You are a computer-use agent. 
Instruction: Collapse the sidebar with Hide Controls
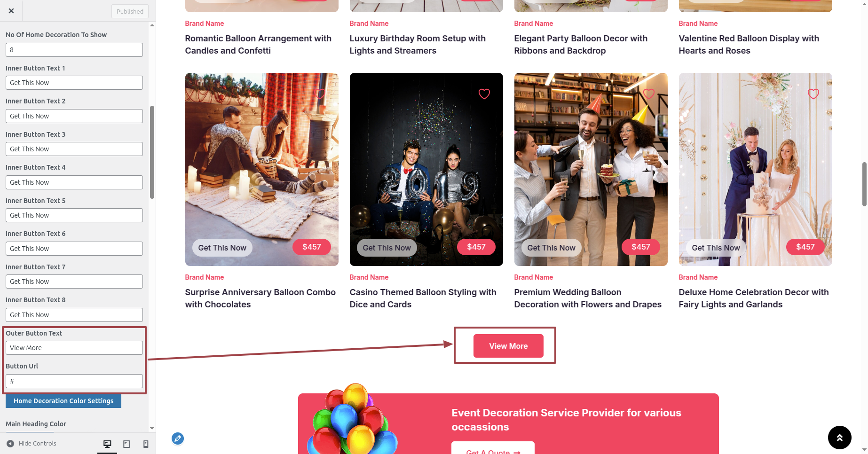pyautogui.click(x=32, y=443)
